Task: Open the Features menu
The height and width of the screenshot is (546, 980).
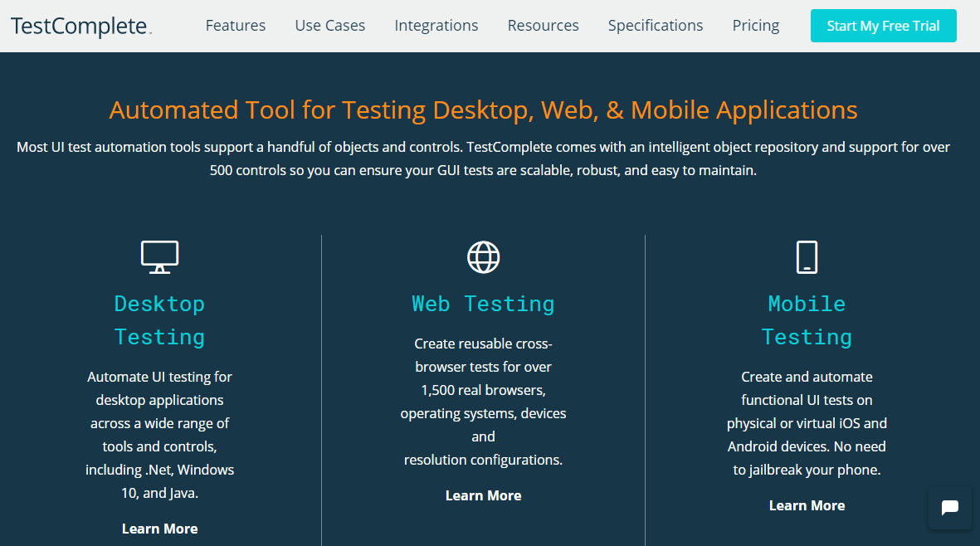Action: tap(236, 26)
